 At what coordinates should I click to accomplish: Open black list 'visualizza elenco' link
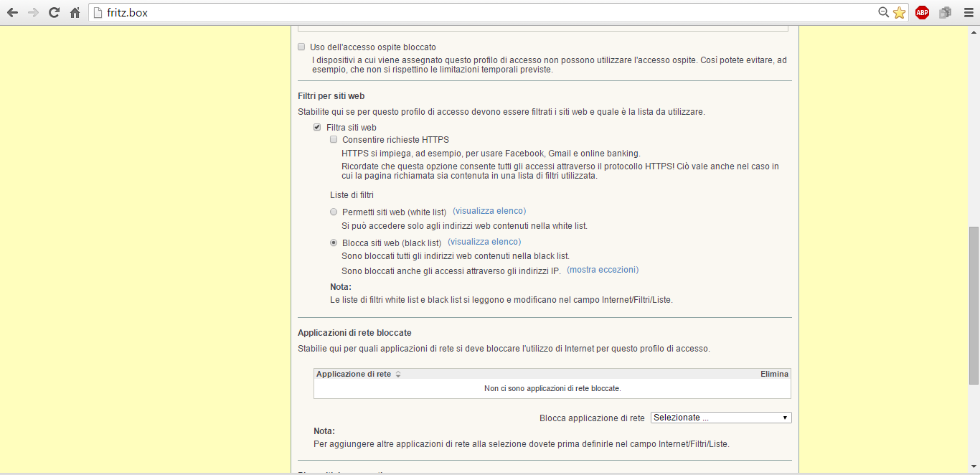[x=484, y=242]
